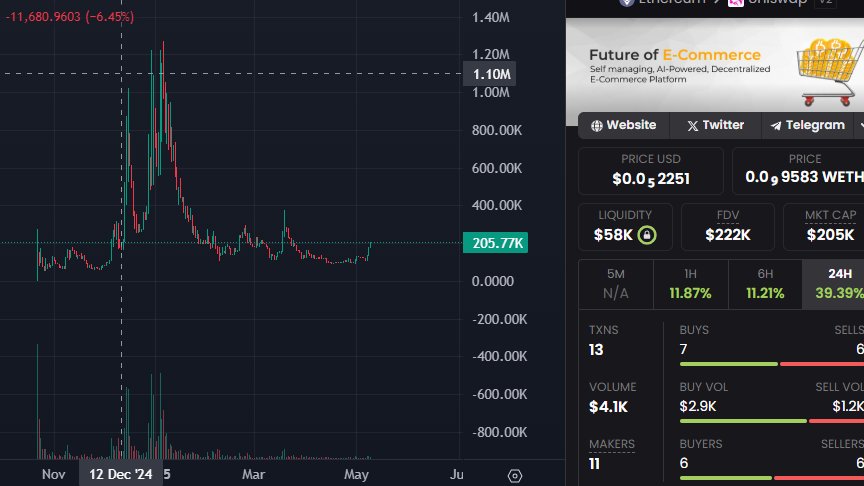Click the liquidity lock icon
Image resolution: width=864 pixels, height=486 pixels.
pos(647,235)
